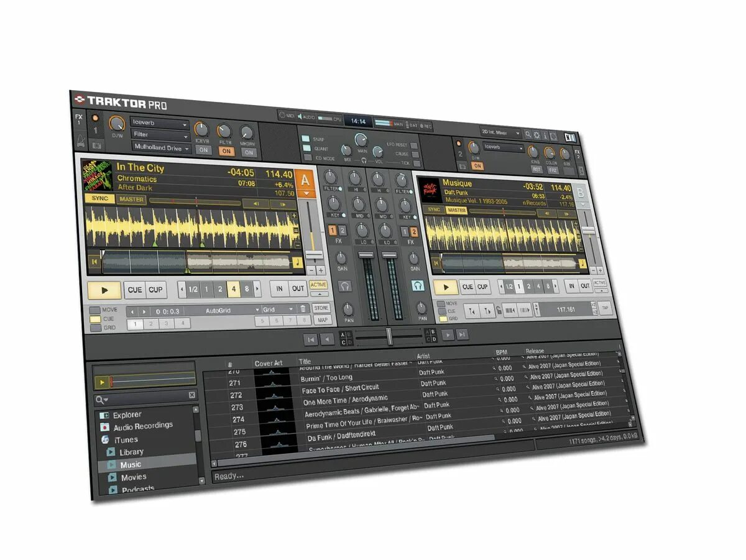Toggle Deck A SYNC
746x560 pixels.
point(99,199)
